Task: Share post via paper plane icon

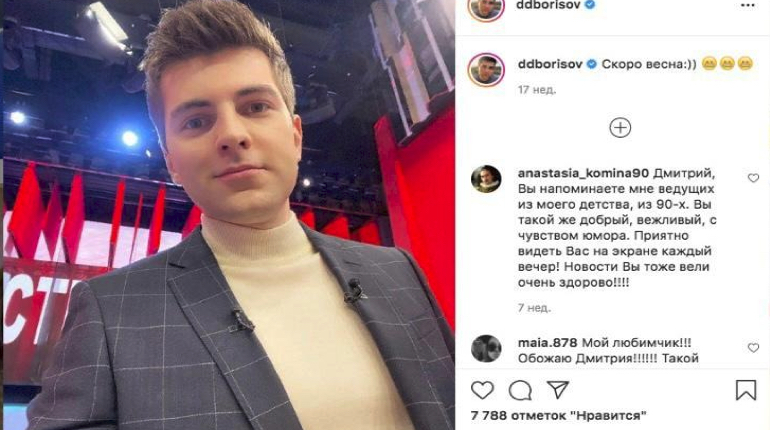Action: pos(558,390)
